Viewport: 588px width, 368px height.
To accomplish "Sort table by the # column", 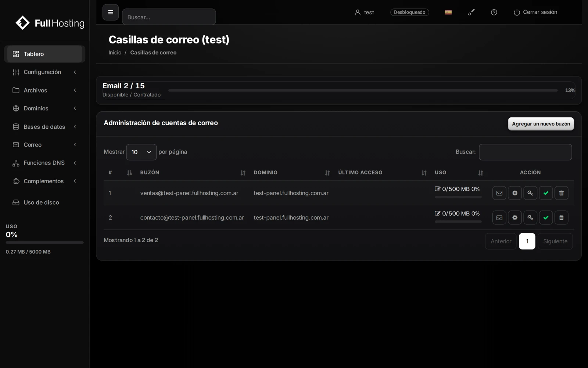I will [x=120, y=173].
